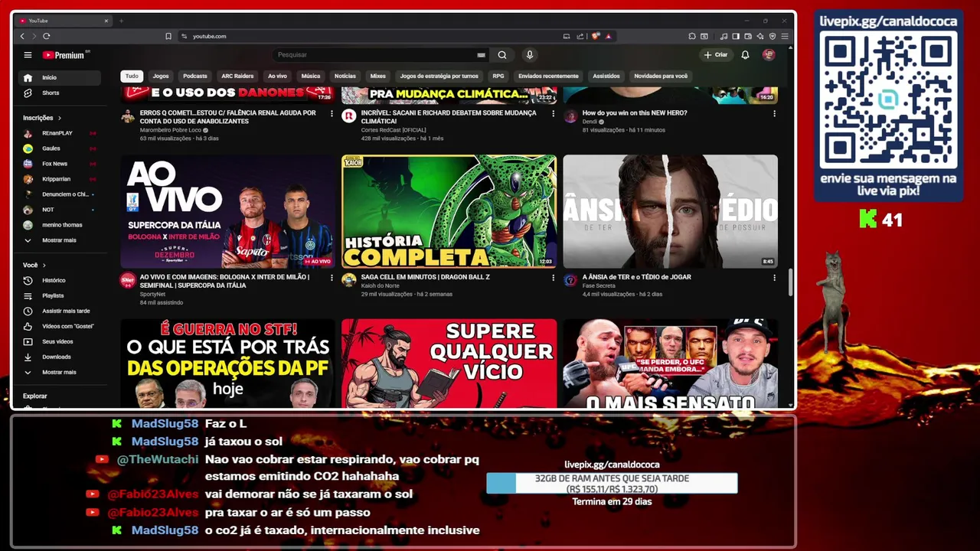The width and height of the screenshot is (980, 551).
Task: Open options menu for Saga Cell video
Action: pos(553,278)
